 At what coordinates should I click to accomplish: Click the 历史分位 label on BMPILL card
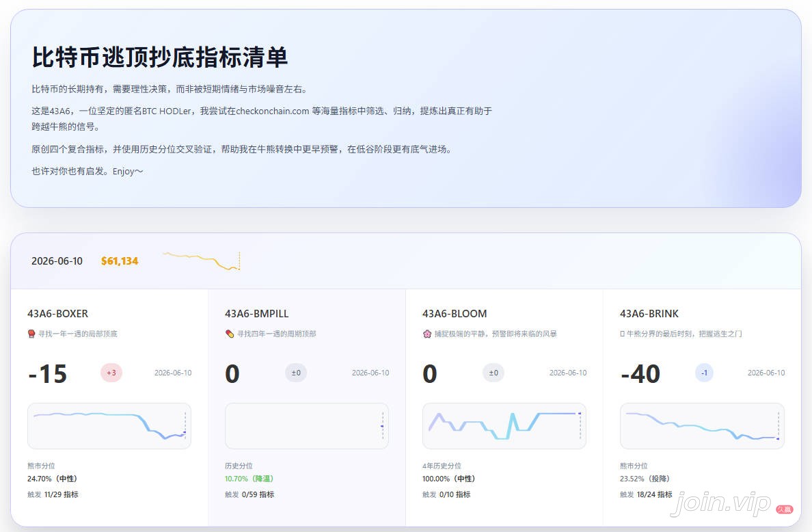239,466
